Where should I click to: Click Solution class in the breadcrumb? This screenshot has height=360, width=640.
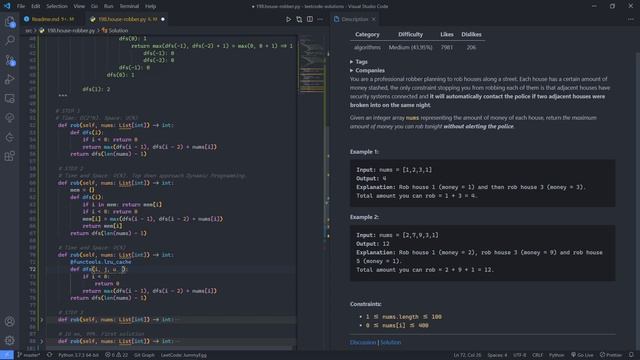click(115, 31)
